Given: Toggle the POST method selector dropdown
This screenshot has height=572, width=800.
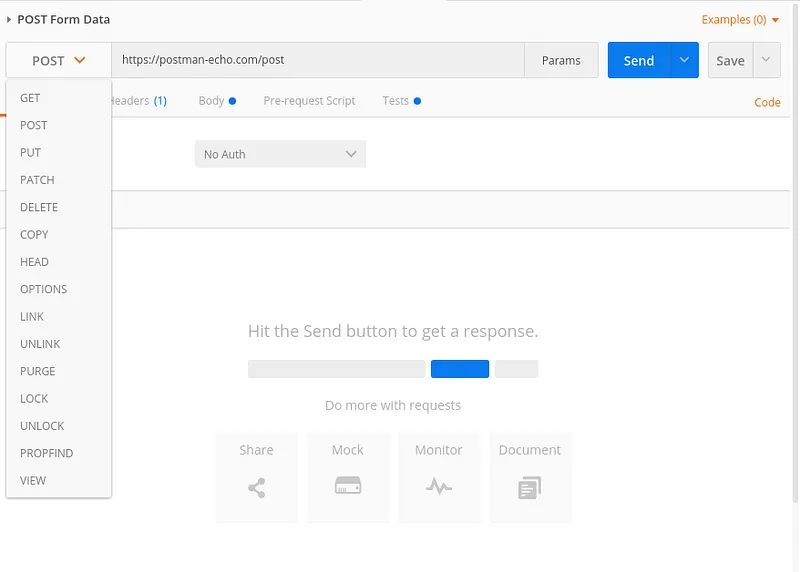Looking at the screenshot, I should [x=59, y=60].
